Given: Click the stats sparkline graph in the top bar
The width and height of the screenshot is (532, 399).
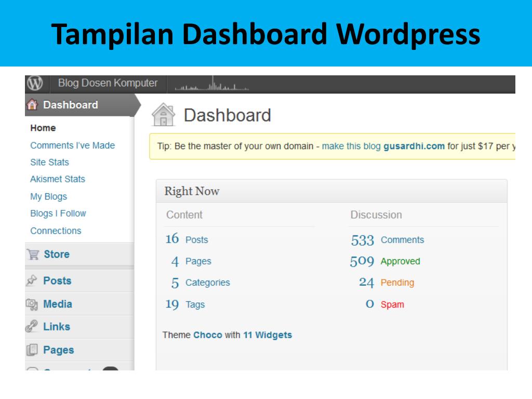Looking at the screenshot, I should coord(212,84).
